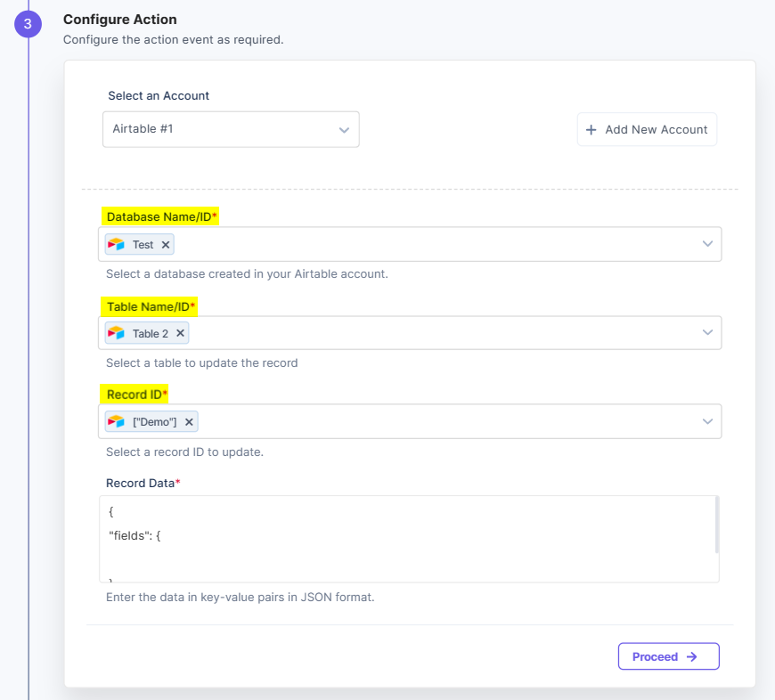The width and height of the screenshot is (775, 700).
Task: Click "Configure the action event as required." text
Action: pyautogui.click(x=173, y=40)
